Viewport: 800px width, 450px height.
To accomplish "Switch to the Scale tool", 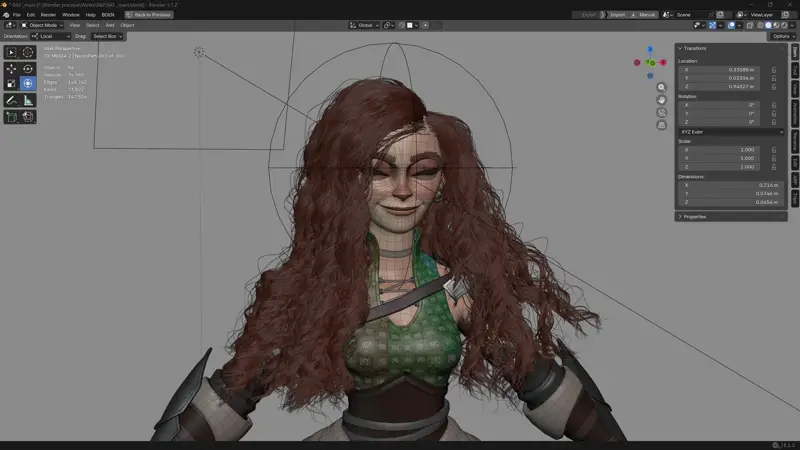I will click(x=11, y=84).
